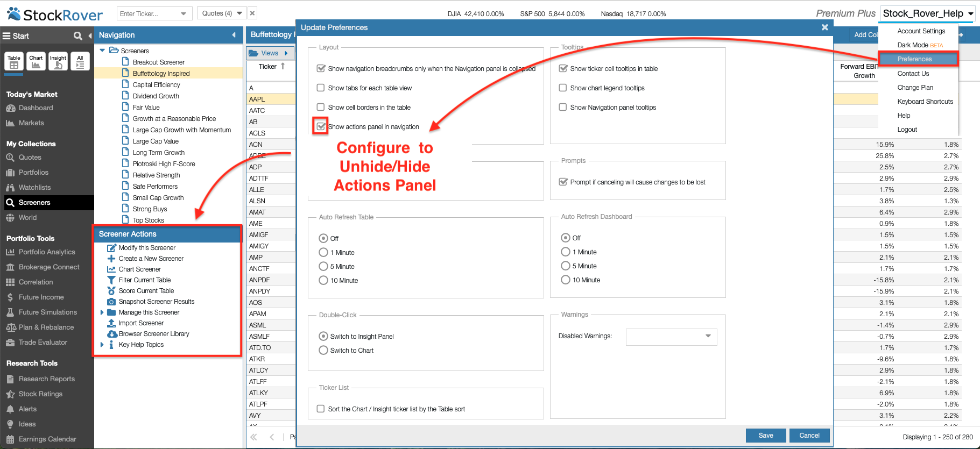Choose Change Plan menu item
The width and height of the screenshot is (980, 449).
tap(915, 88)
